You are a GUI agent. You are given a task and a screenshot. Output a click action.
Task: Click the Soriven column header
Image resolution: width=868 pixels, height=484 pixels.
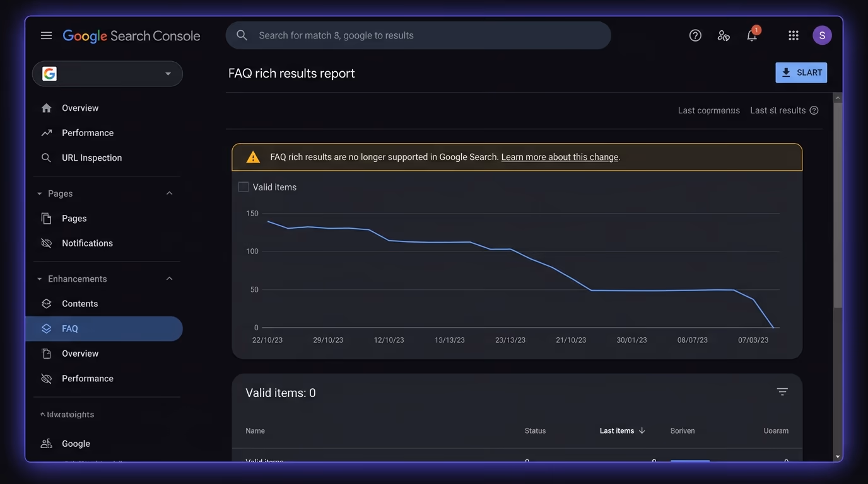tap(683, 430)
